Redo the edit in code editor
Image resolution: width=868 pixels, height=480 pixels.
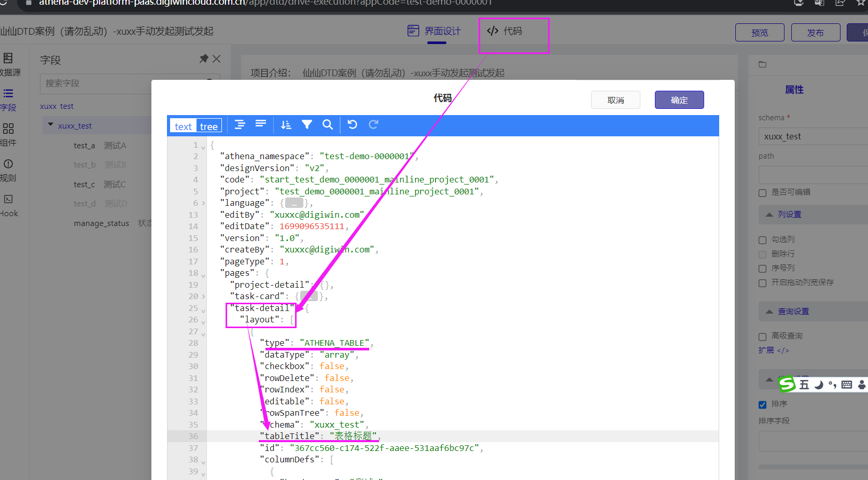tap(373, 124)
